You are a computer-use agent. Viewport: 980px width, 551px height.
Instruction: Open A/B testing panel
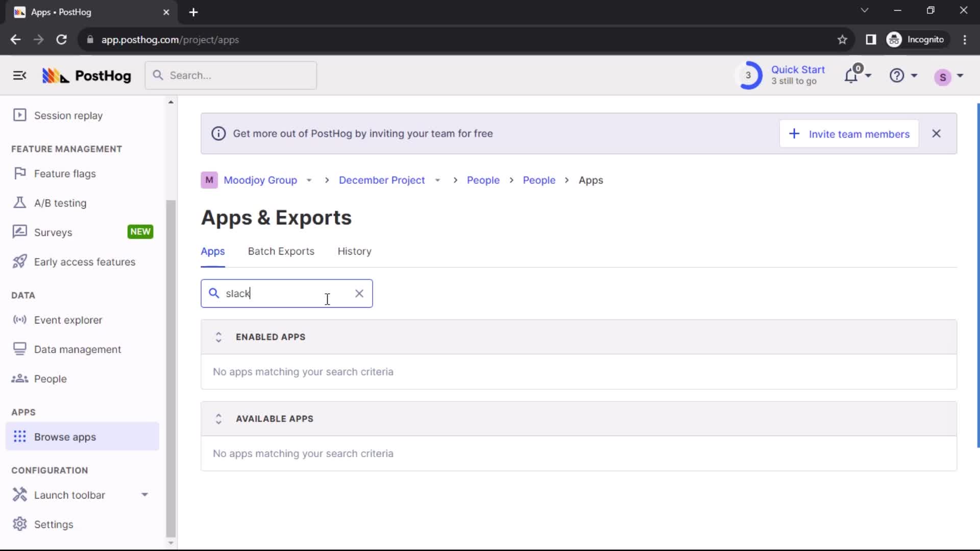tap(60, 203)
